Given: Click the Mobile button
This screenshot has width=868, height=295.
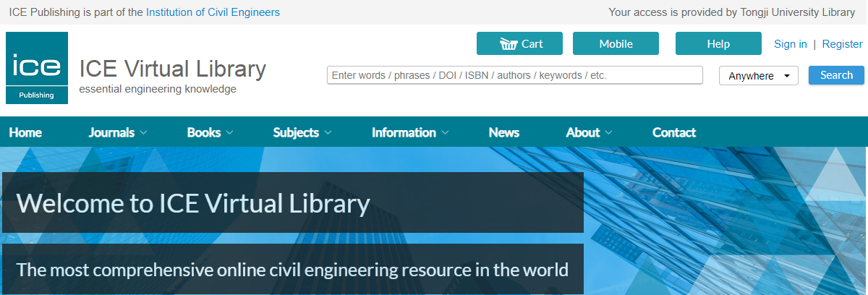Looking at the screenshot, I should (616, 43).
